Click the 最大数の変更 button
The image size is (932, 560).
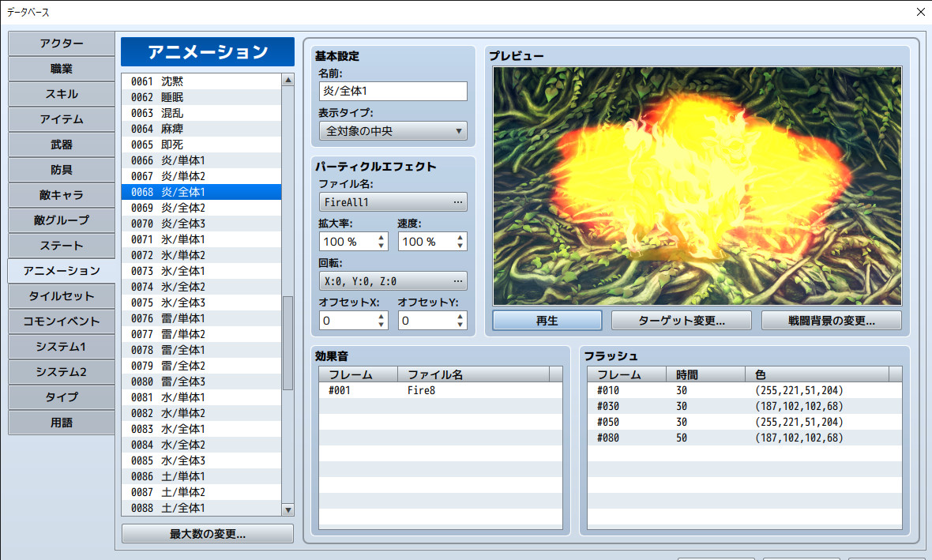(207, 533)
